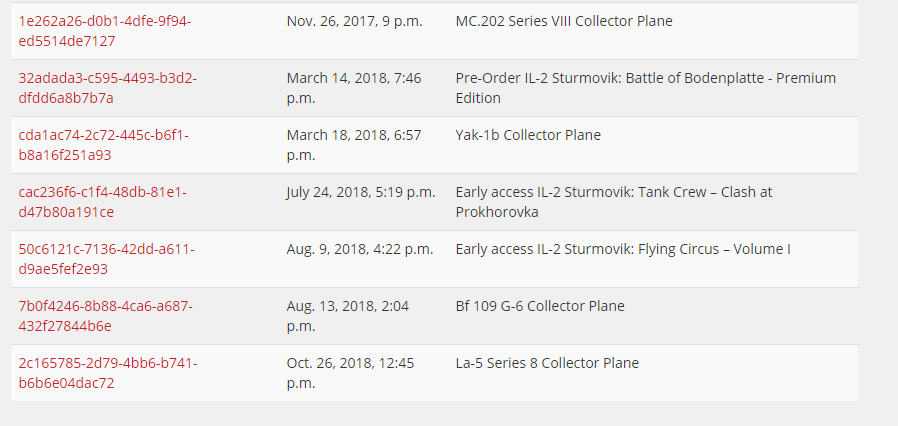Click the MC.202 Series VIII Collector Plane entry
The image size is (898, 426).
[563, 21]
